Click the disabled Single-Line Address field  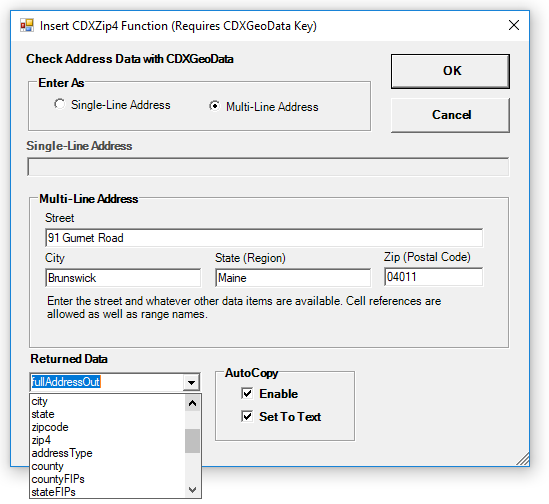tap(268, 167)
